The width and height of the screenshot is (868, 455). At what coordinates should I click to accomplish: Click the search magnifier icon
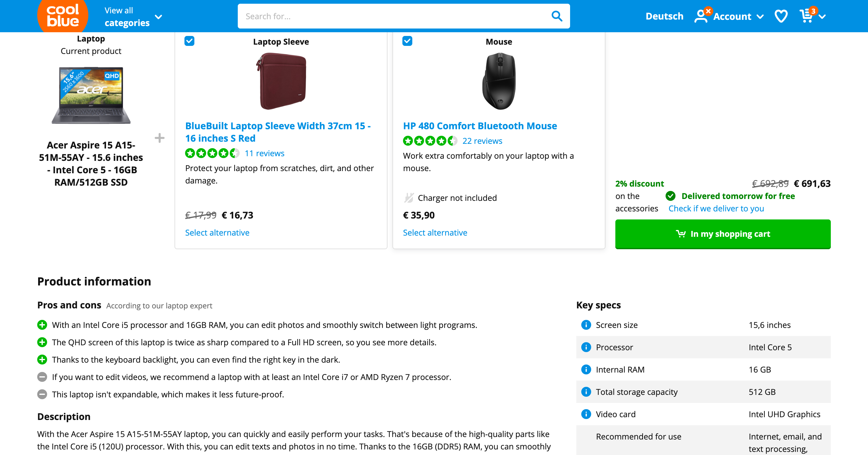pyautogui.click(x=557, y=16)
